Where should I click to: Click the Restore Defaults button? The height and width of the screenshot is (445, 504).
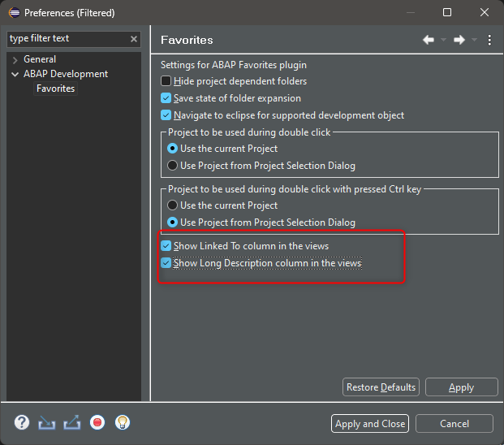pyautogui.click(x=381, y=387)
